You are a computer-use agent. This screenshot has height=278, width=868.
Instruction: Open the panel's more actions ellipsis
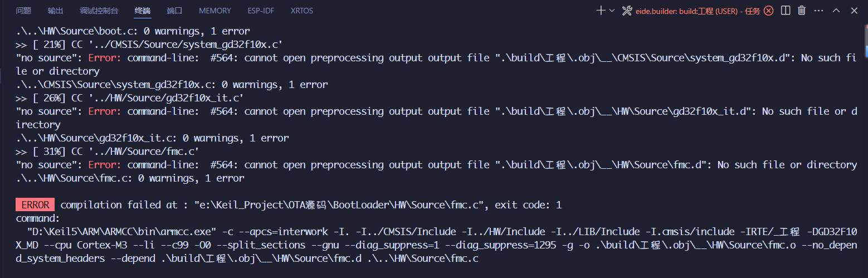point(818,11)
